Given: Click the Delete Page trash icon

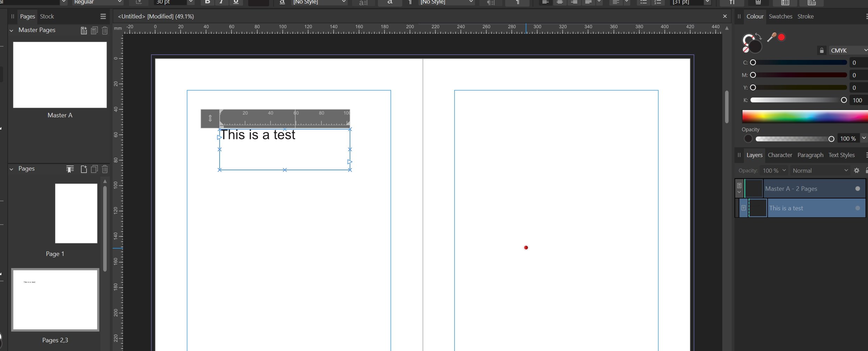Looking at the screenshot, I should (105, 169).
